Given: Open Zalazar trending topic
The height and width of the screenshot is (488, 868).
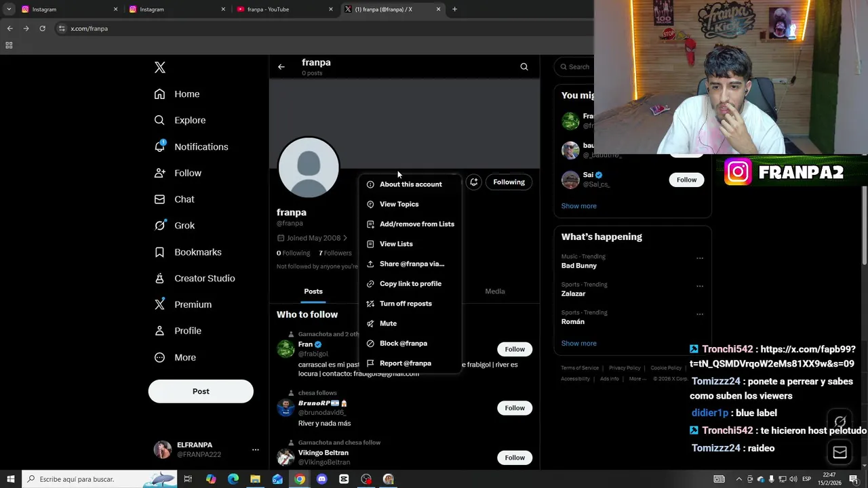Looking at the screenshot, I should [x=573, y=293].
